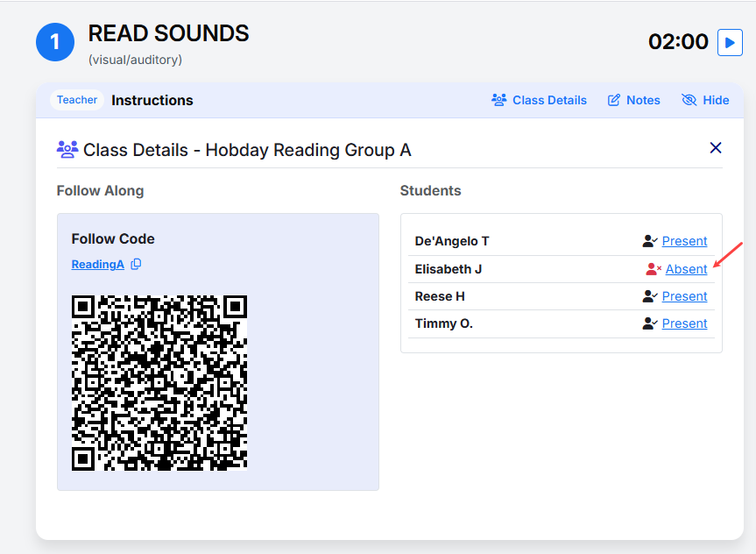Toggle Reese H's Present status link

684,295
